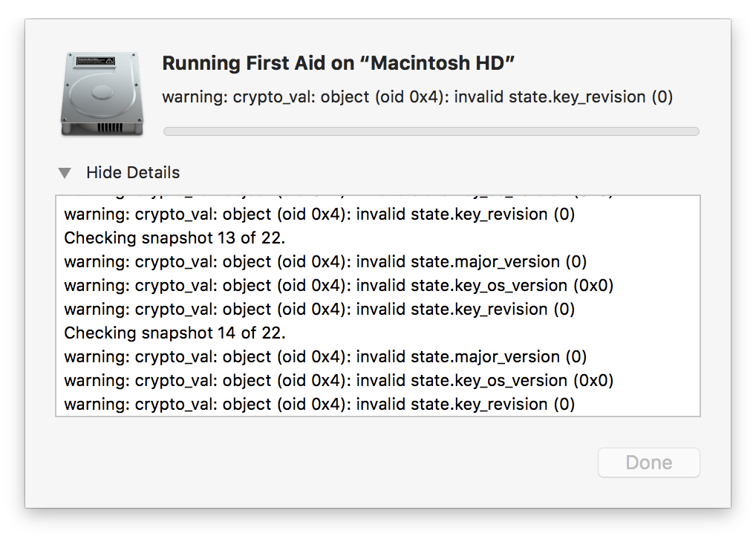This screenshot has height=539, width=756.
Task: Click the warning status message under the title
Action: 417,97
